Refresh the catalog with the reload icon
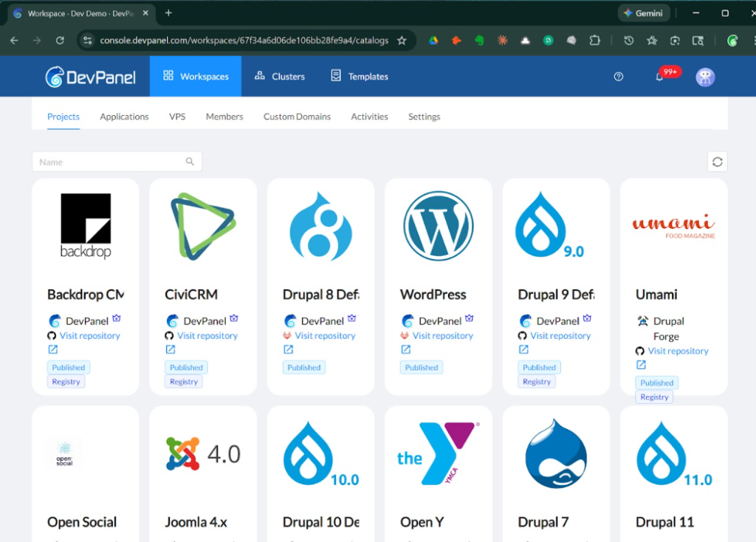756x542 pixels. tap(717, 161)
